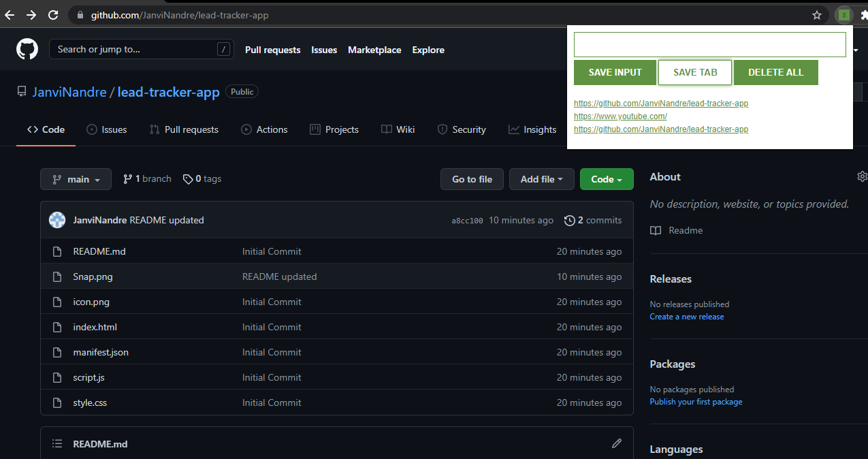Click the file icon beside style.css
The height and width of the screenshot is (459, 868).
57,402
